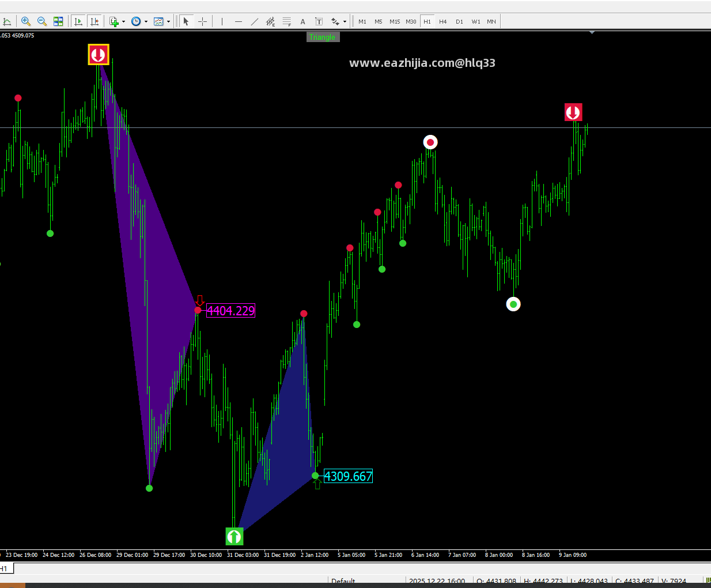Click the small red hollow arrow above 4404.229
This screenshot has height=588, width=711.
pyautogui.click(x=200, y=300)
